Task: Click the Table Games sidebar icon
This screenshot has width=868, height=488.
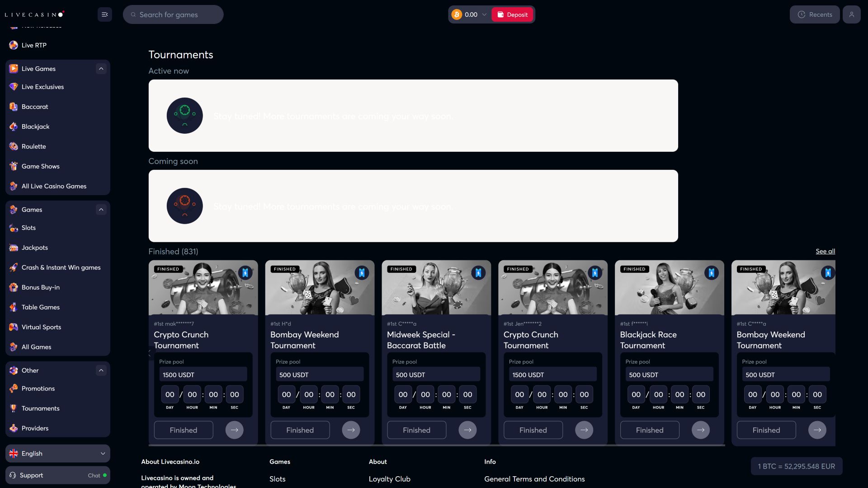Action: click(14, 307)
